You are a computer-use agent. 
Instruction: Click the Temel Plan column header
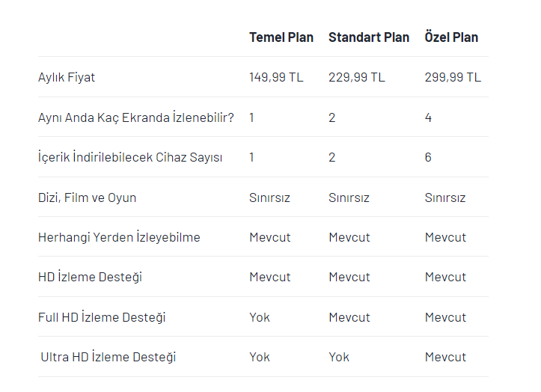[x=281, y=37]
